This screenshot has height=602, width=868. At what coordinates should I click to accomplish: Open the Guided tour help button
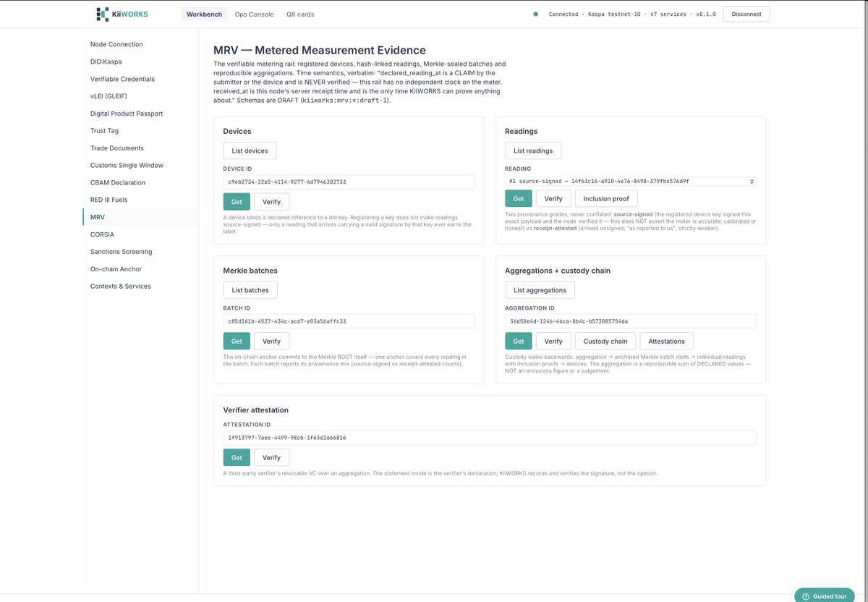click(x=824, y=596)
